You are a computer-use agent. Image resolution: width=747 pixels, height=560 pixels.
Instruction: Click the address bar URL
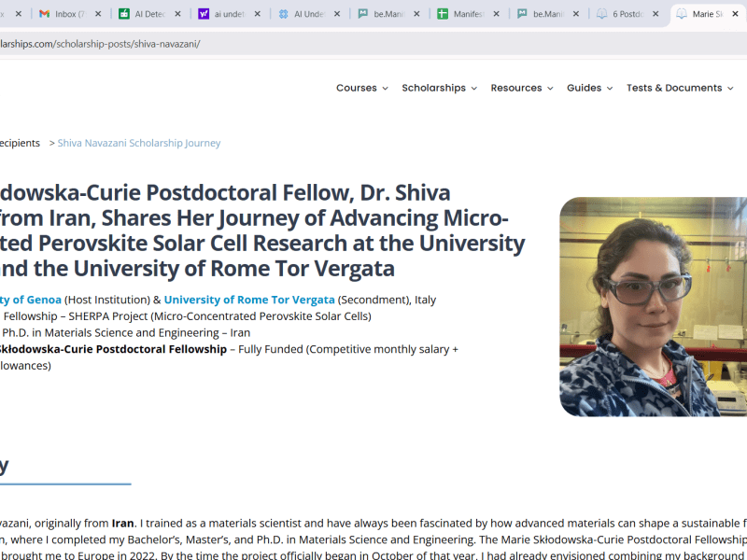point(100,44)
